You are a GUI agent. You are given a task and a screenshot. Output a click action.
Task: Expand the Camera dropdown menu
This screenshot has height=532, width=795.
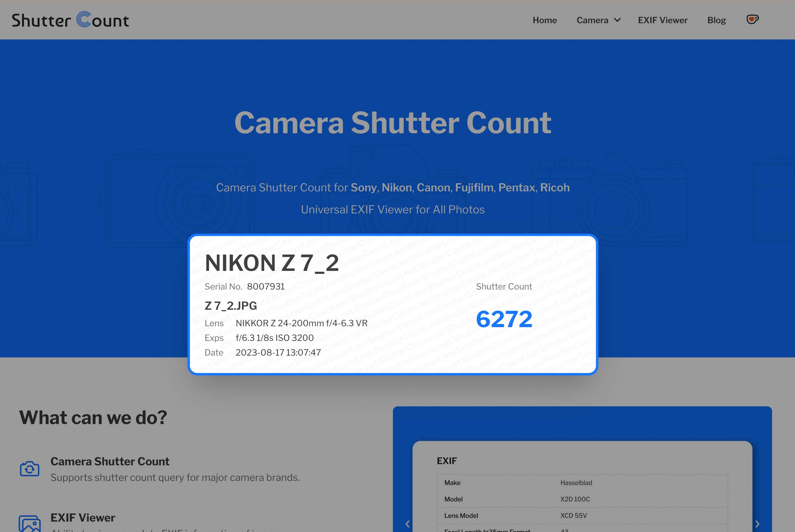tap(598, 20)
